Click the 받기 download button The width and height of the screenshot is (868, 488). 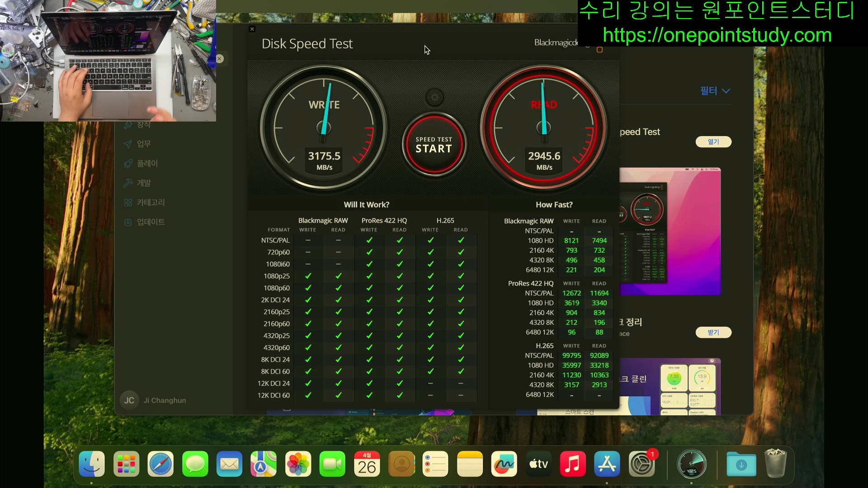tap(713, 333)
